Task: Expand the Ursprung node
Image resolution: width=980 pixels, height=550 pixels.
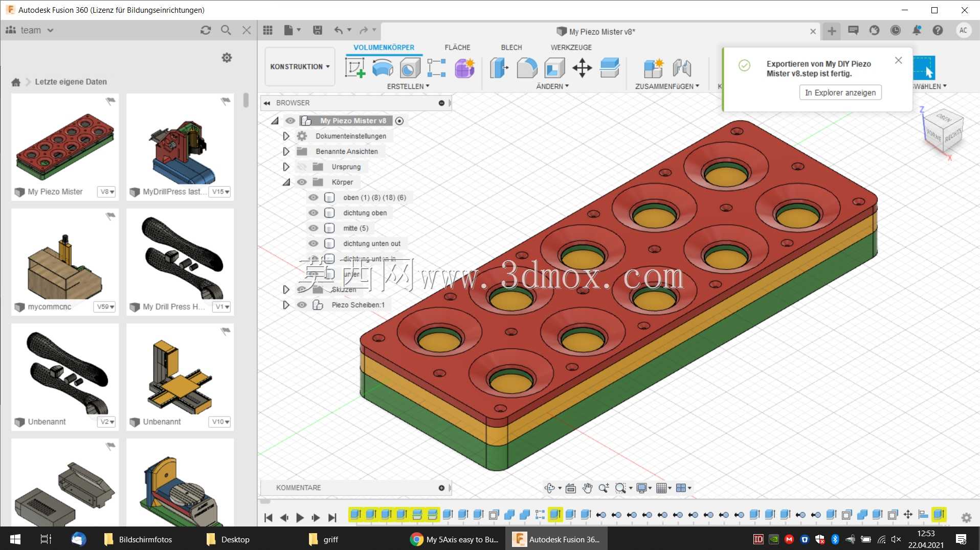Action: (286, 167)
